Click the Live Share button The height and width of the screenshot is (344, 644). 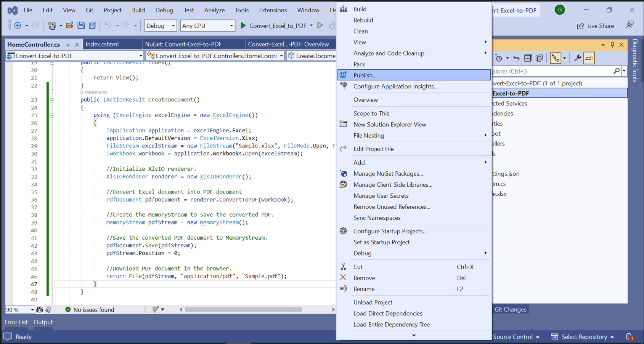(595, 26)
